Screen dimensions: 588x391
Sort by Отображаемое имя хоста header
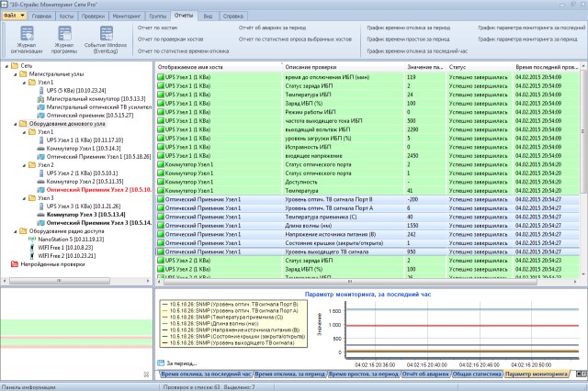coord(219,67)
